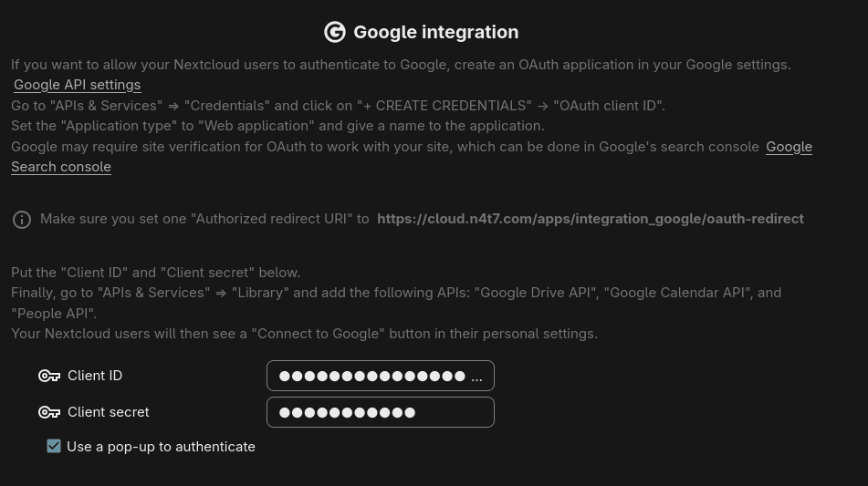Click the 'Make sure you set one' notice text
The height and width of the screenshot is (486, 868).
click(x=204, y=219)
